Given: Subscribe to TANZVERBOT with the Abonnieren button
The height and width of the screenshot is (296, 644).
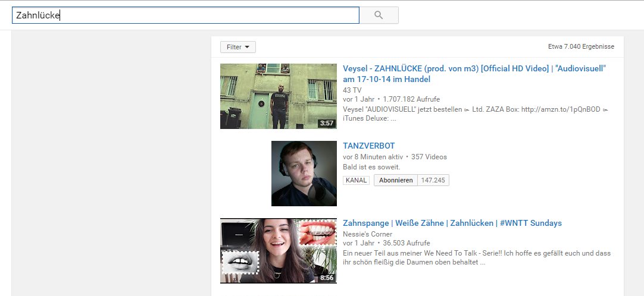Looking at the screenshot, I should click(x=396, y=180).
